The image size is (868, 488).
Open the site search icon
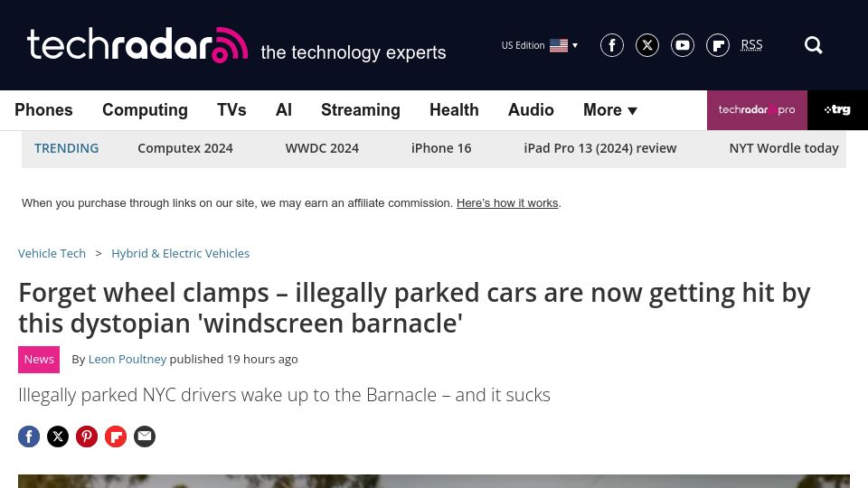pyautogui.click(x=813, y=45)
